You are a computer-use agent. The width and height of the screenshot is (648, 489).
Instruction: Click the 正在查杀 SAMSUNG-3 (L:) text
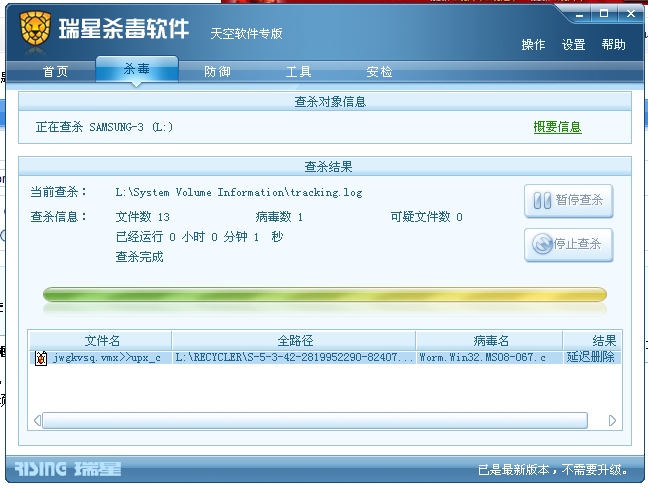click(x=104, y=127)
